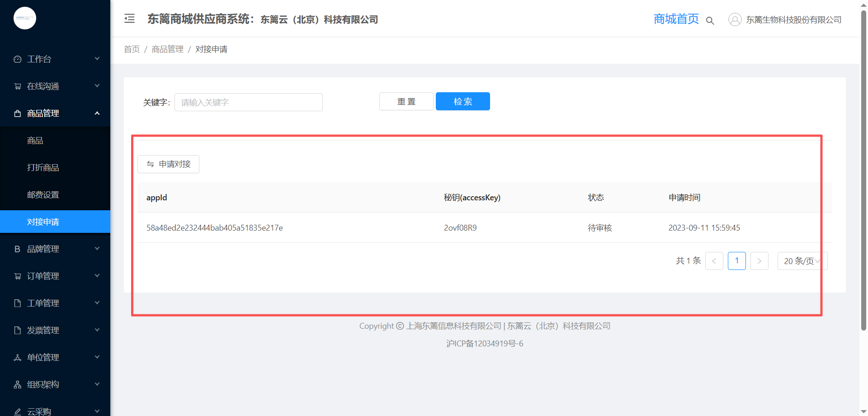The width and height of the screenshot is (868, 416).
Task: Select the 邮费设置 submenu item
Action: coord(55,194)
